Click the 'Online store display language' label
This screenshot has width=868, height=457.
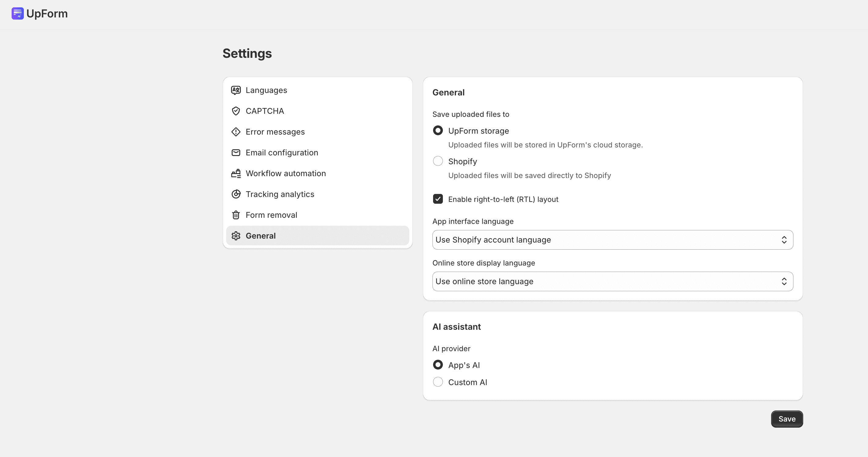(x=484, y=263)
